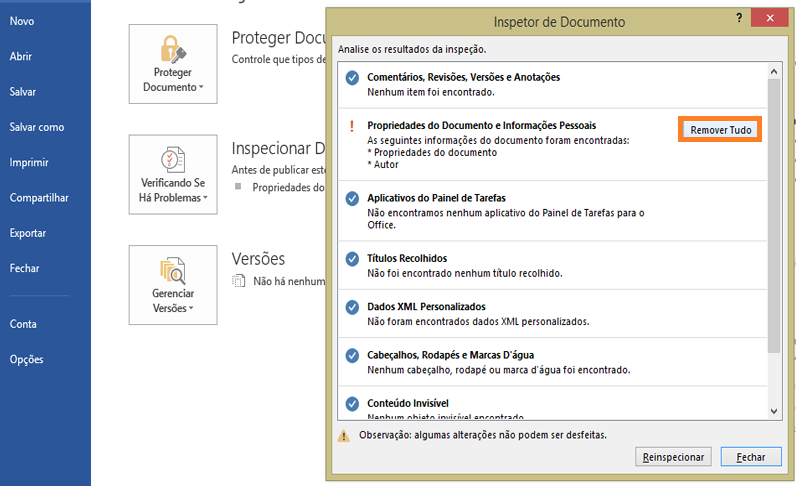Screen dimensions: 796x486
Task: Click the '* Autor' line
Action: 383,165
